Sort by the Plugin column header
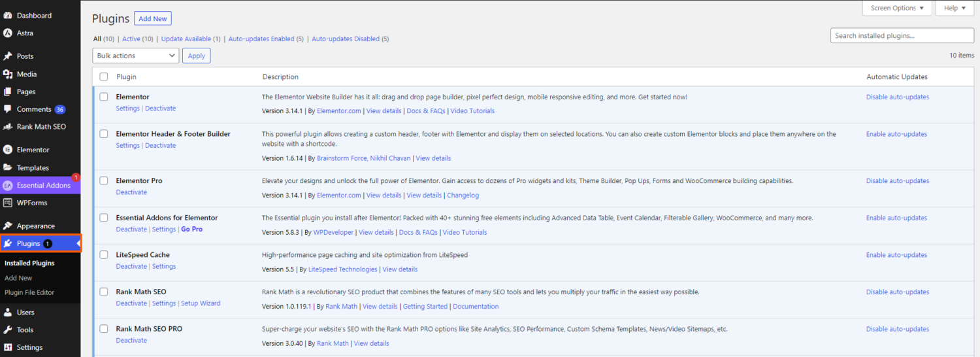The height and width of the screenshot is (357, 980). 127,76
